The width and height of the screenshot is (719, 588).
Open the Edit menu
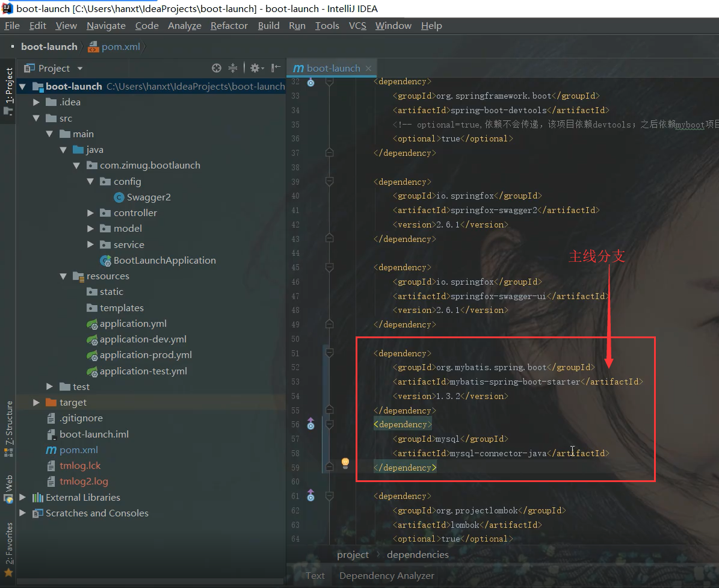[37, 26]
